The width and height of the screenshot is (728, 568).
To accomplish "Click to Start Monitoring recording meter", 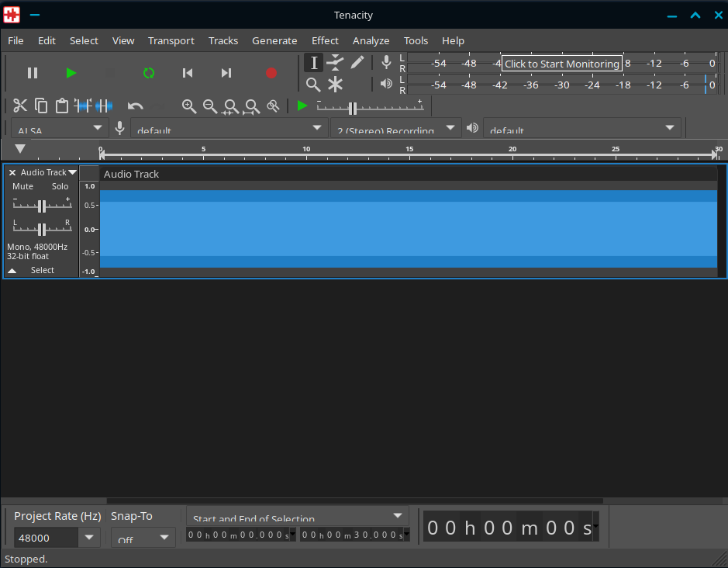I will 561,64.
